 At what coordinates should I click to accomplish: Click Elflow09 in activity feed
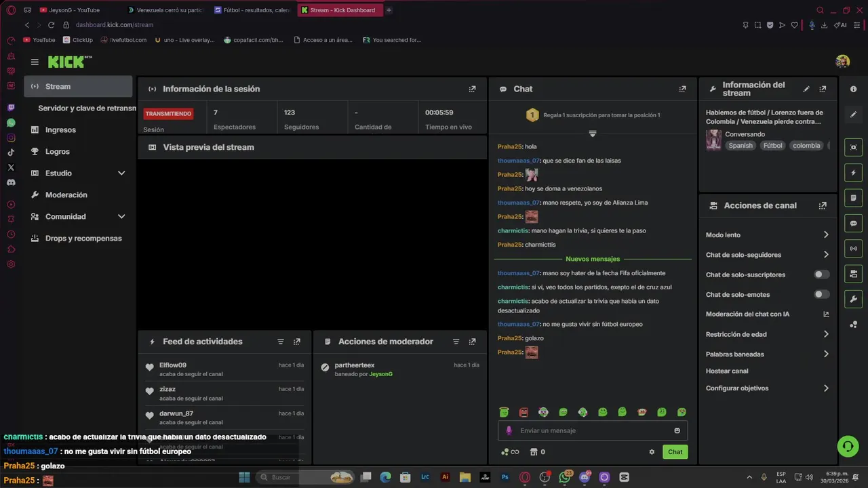173,365
